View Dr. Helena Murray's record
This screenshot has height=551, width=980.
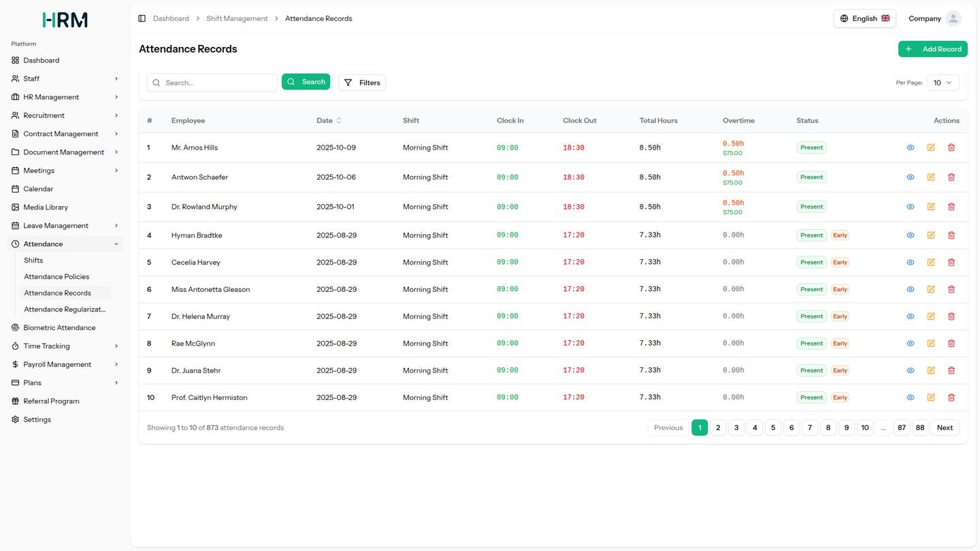[x=911, y=316]
